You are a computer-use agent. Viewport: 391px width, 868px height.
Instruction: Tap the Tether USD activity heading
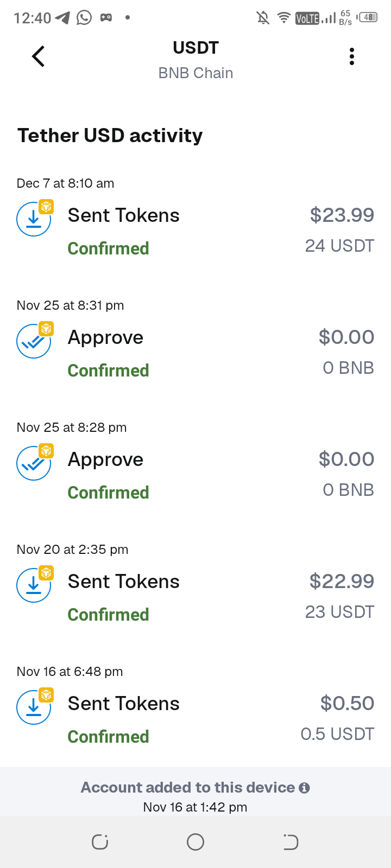point(110,136)
